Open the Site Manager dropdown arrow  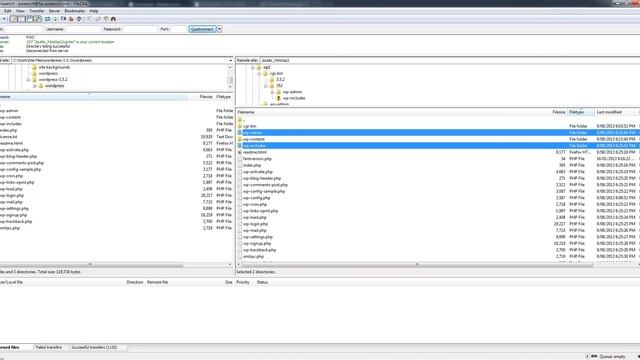pos(4,19)
